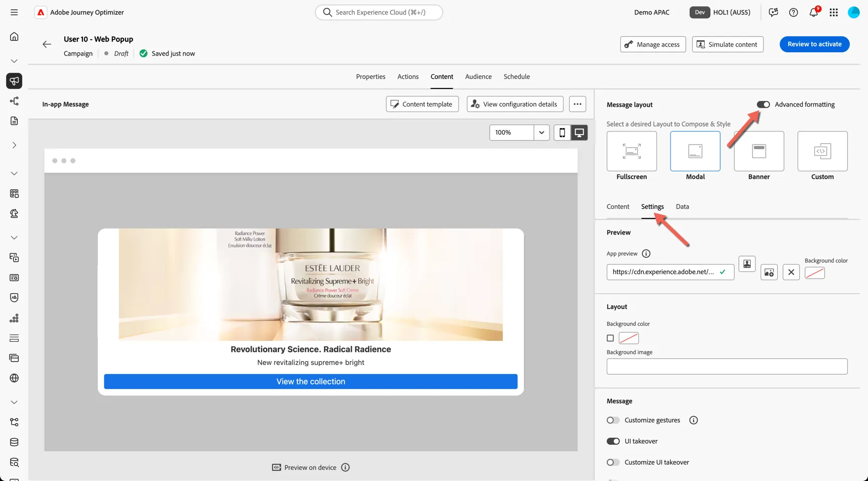Open the Help question mark icon
Image resolution: width=868 pixels, height=481 pixels.
tap(793, 12)
